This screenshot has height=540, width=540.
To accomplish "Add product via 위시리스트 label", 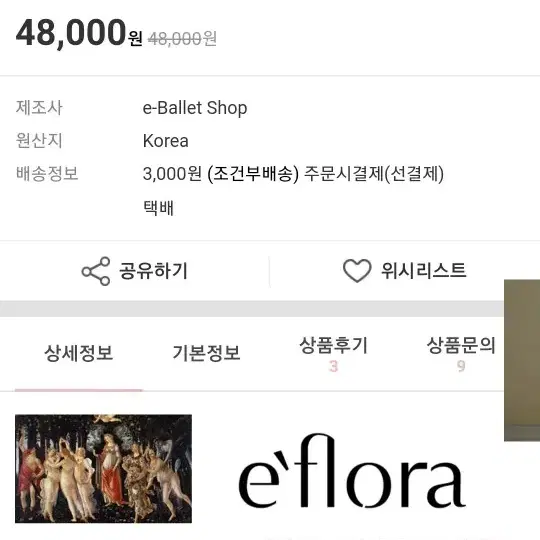I will (424, 270).
